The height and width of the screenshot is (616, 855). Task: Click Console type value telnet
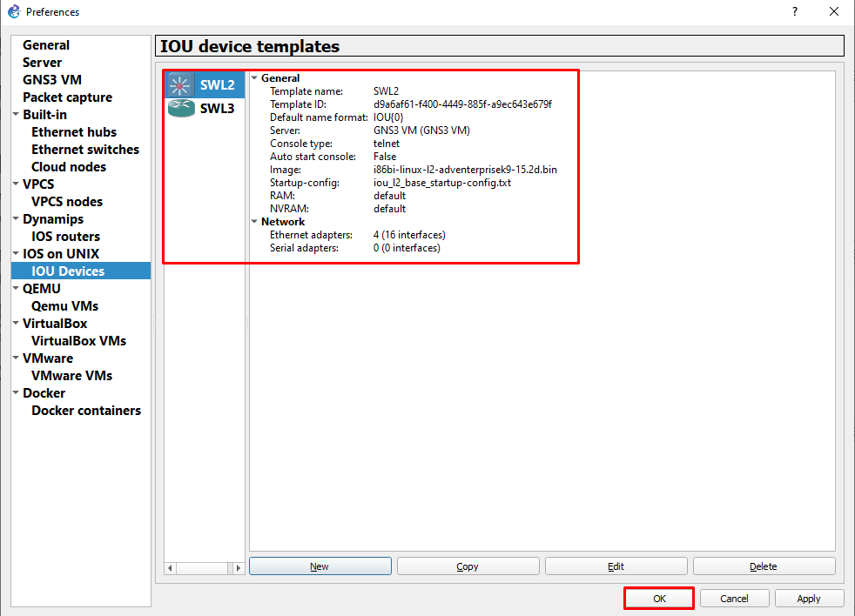387,144
